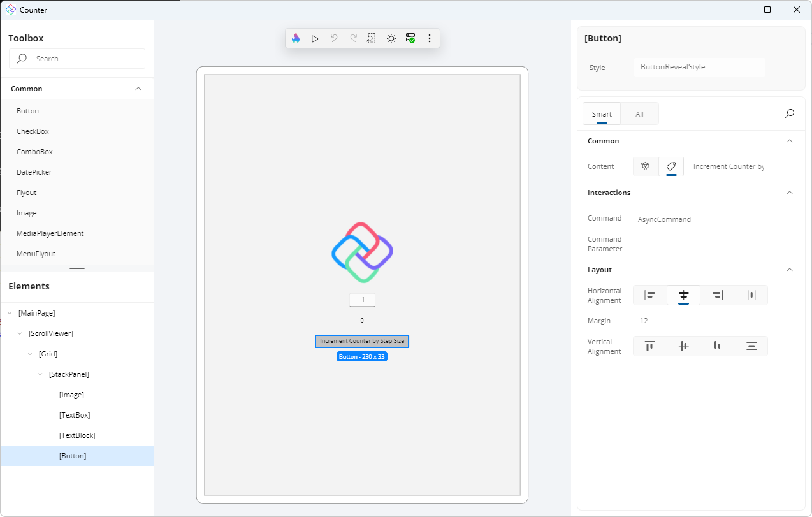Switch to the All properties tab
The height and width of the screenshot is (517, 812).
coord(639,113)
